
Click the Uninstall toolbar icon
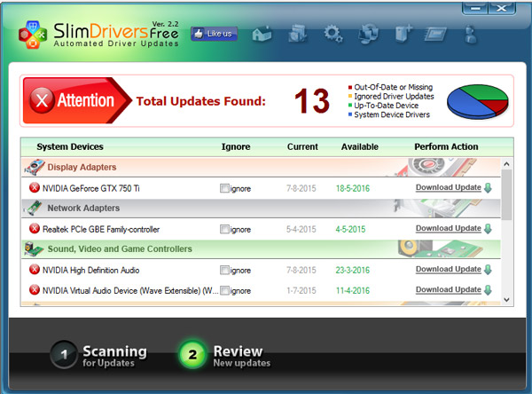(x=403, y=34)
